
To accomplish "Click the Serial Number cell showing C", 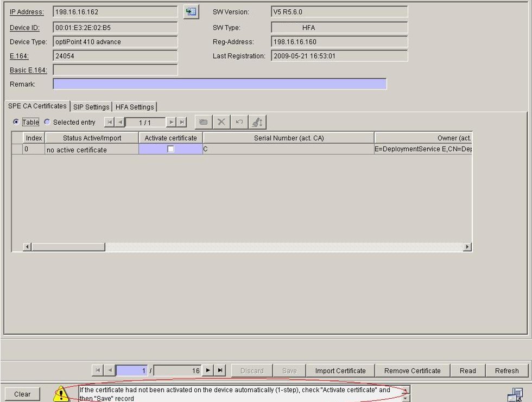I will pyautogui.click(x=288, y=149).
